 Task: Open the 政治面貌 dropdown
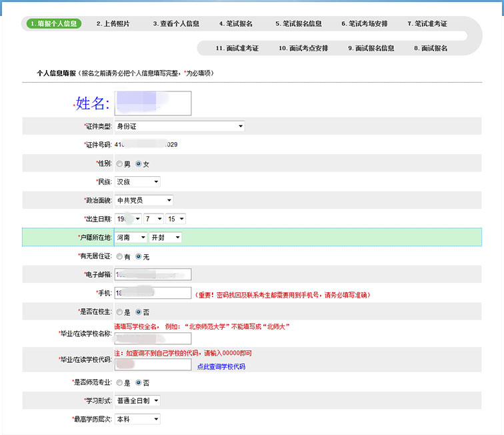(144, 200)
